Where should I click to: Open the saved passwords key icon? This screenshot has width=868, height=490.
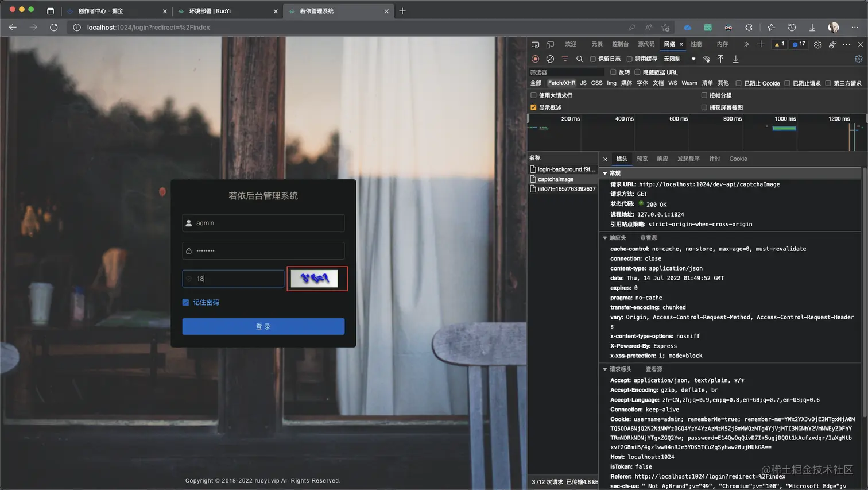coord(631,28)
